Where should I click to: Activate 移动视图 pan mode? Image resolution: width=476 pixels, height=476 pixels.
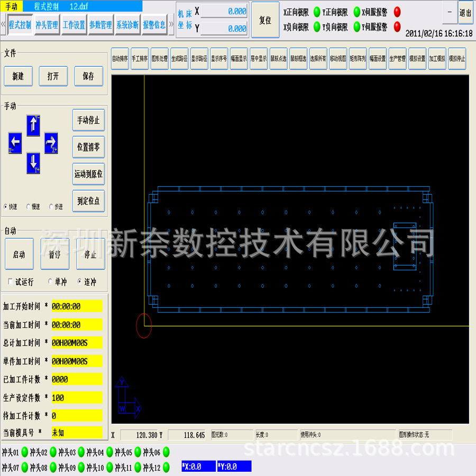click(338, 59)
